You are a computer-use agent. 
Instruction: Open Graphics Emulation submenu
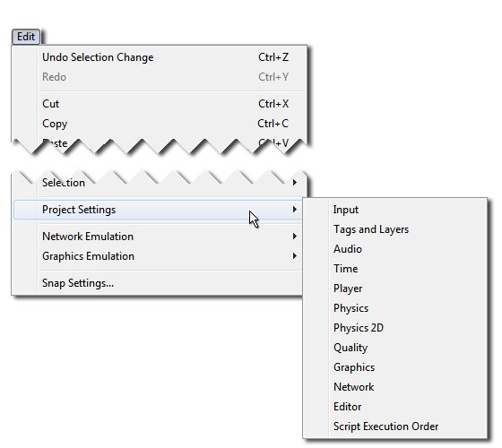point(158,256)
